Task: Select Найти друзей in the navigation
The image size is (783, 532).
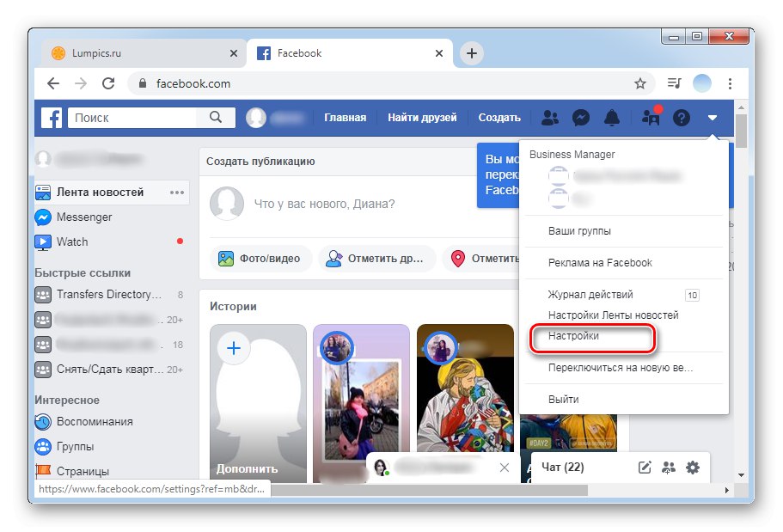Action: [x=422, y=117]
